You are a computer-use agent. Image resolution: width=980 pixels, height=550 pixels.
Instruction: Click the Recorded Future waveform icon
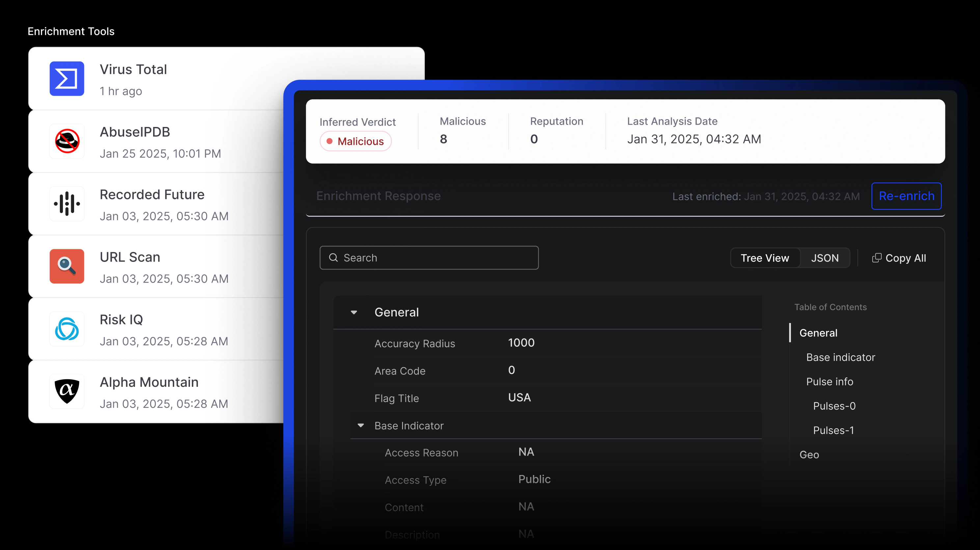[67, 204]
